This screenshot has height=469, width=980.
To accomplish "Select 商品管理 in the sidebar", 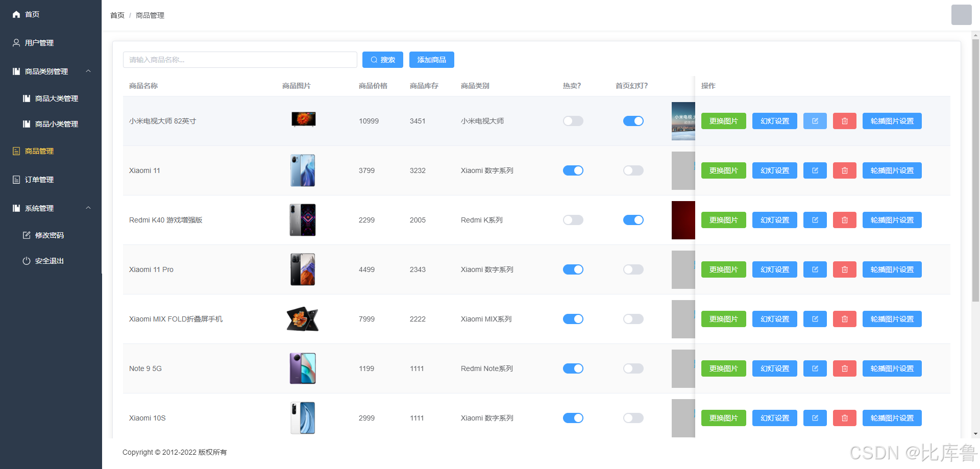I will coord(51,151).
